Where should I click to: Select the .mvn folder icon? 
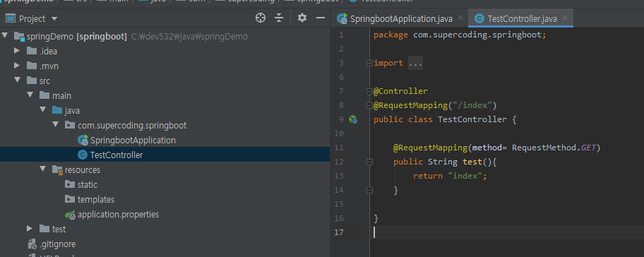[x=32, y=66]
